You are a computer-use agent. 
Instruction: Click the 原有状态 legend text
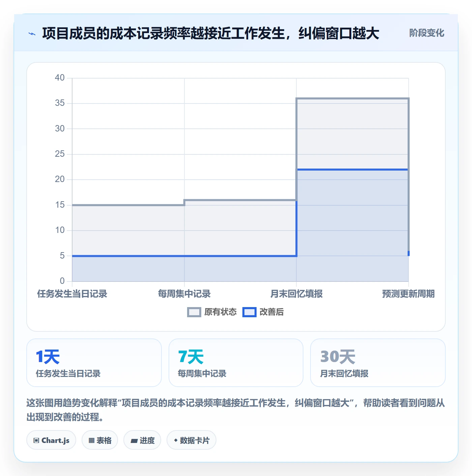[x=220, y=312]
